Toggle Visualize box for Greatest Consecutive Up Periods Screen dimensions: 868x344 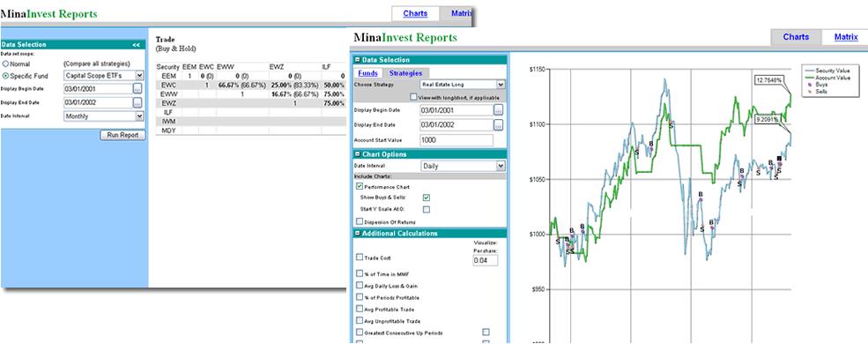coord(486,333)
